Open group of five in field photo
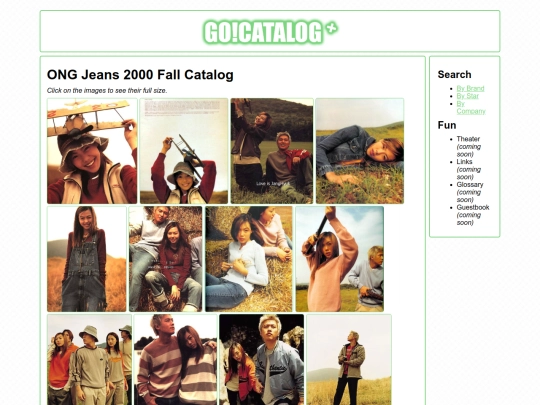This screenshot has width=540, height=405. coord(90,360)
